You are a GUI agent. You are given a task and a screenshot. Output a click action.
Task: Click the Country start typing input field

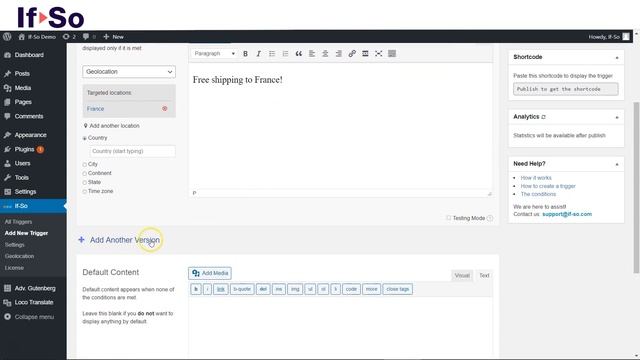132,151
